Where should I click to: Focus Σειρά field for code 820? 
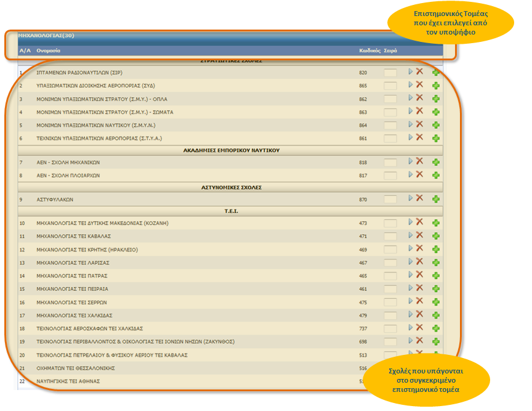[x=390, y=73]
